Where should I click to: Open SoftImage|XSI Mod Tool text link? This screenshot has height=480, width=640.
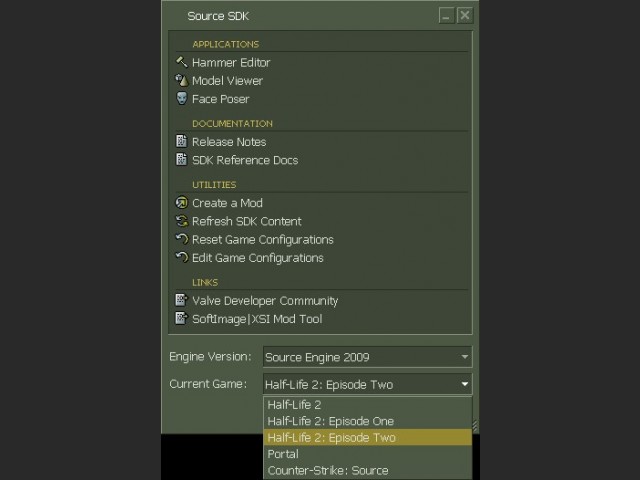[257, 319]
